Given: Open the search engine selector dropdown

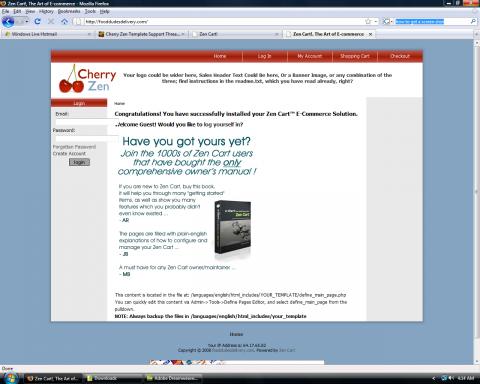Looking at the screenshot, I should (x=388, y=21).
